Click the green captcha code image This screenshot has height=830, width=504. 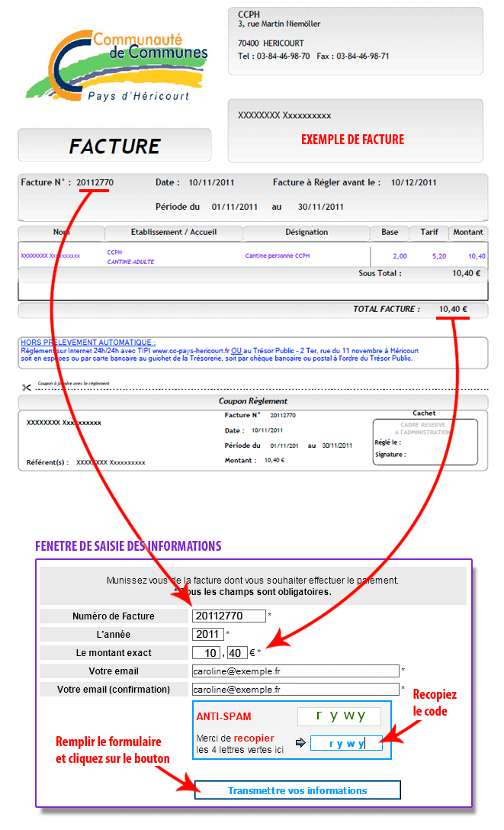[339, 716]
